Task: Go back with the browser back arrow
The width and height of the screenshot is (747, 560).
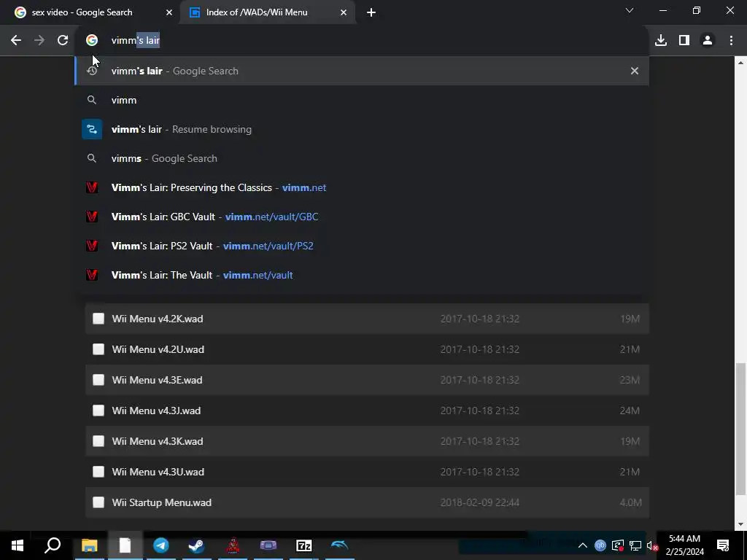Action: pos(16,41)
